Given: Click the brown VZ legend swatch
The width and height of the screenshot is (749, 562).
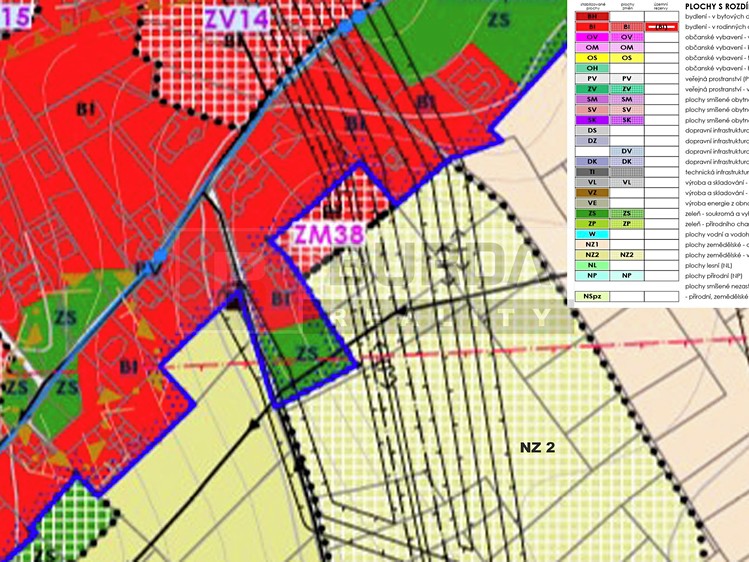Looking at the screenshot, I should 592,192.
